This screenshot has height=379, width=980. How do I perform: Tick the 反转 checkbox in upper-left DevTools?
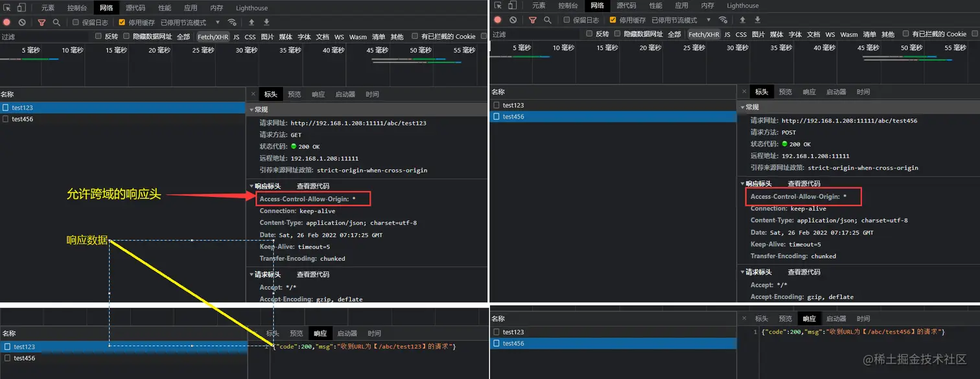(99, 36)
